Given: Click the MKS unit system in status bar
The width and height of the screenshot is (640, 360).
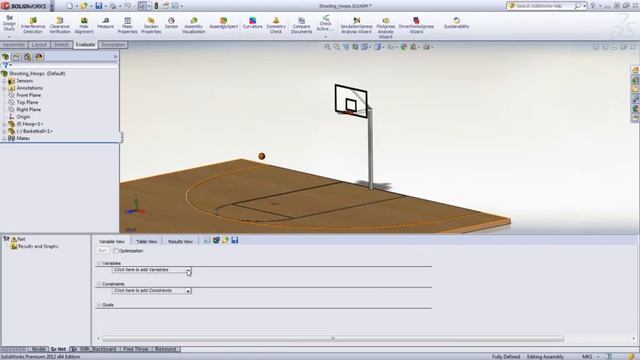Looking at the screenshot, I should tap(587, 357).
